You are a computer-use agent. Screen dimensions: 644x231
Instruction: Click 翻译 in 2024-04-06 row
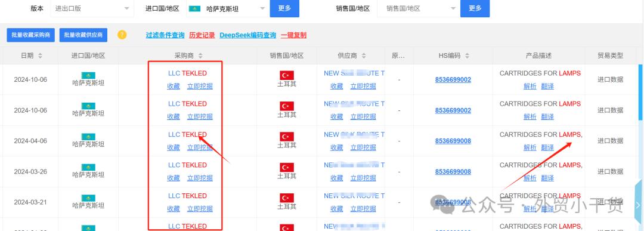pyautogui.click(x=547, y=147)
